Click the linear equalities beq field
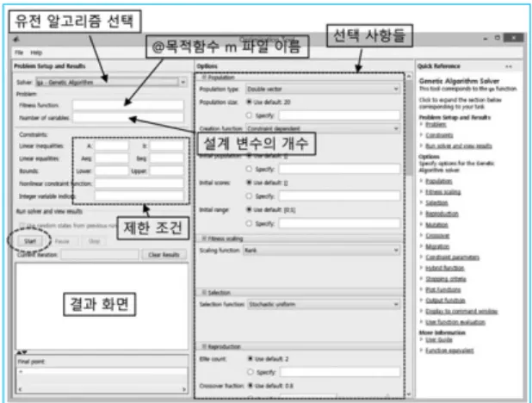Image resolution: width=532 pixels, height=403 pixels. pyautogui.click(x=167, y=158)
